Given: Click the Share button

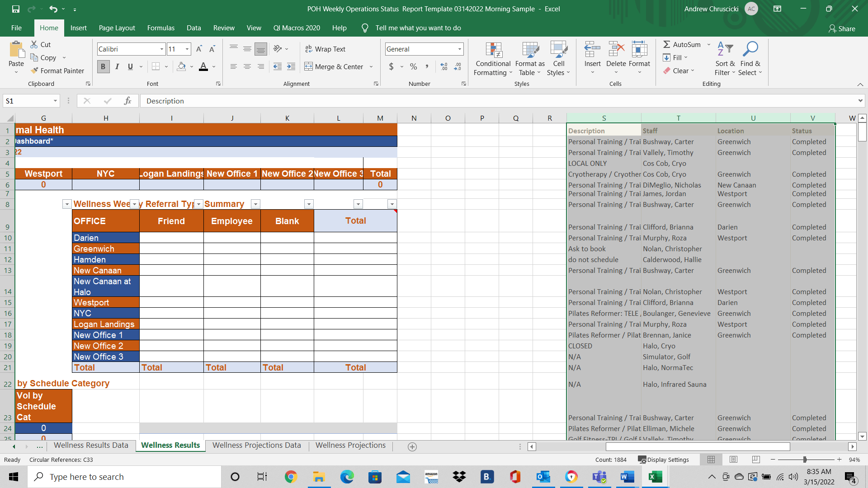Looking at the screenshot, I should click(842, 28).
